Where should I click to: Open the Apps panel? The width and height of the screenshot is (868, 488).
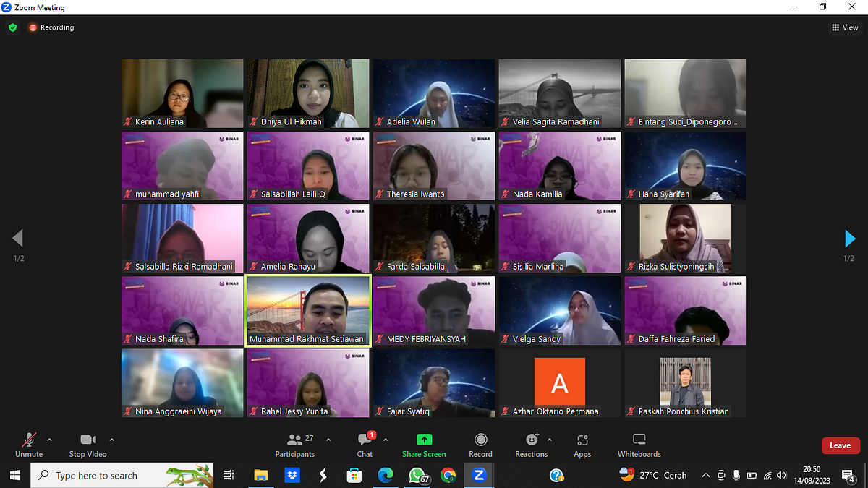tap(582, 445)
